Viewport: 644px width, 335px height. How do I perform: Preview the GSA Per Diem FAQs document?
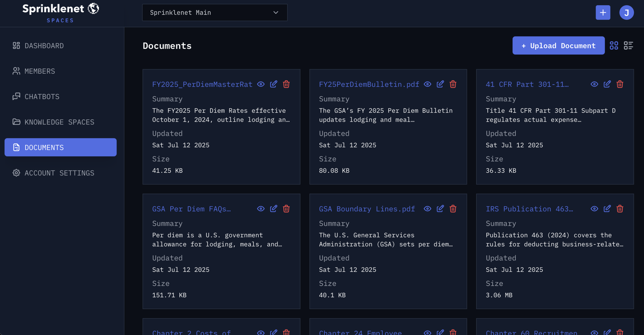[261, 209]
